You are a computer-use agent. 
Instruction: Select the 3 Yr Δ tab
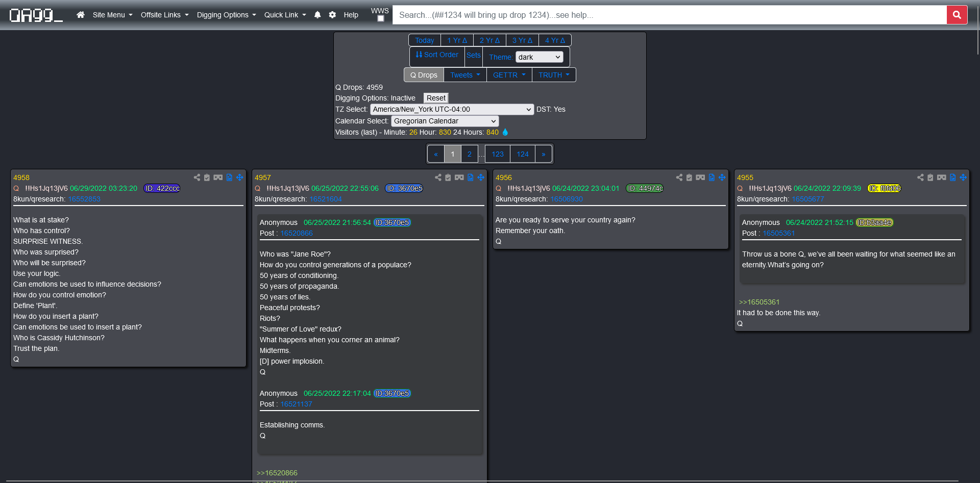tap(522, 40)
